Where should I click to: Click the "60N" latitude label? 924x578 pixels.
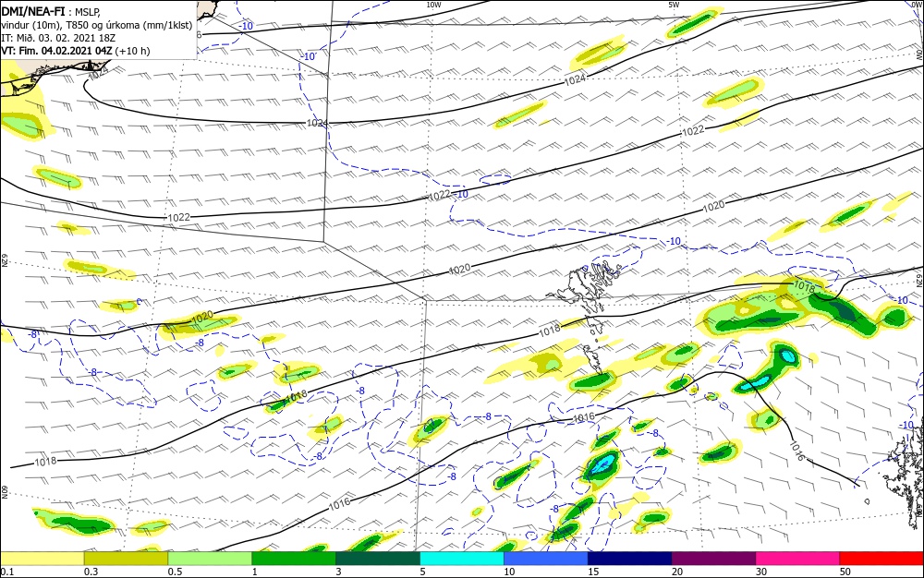click(4, 492)
